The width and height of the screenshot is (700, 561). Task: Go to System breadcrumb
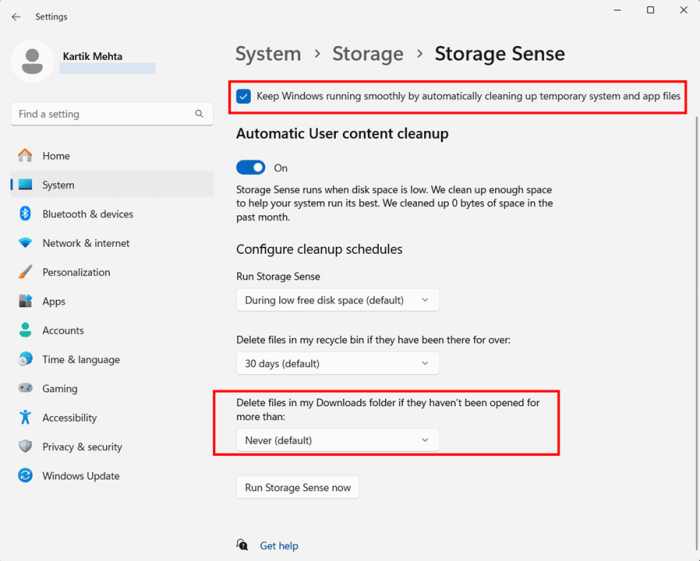[x=268, y=54]
